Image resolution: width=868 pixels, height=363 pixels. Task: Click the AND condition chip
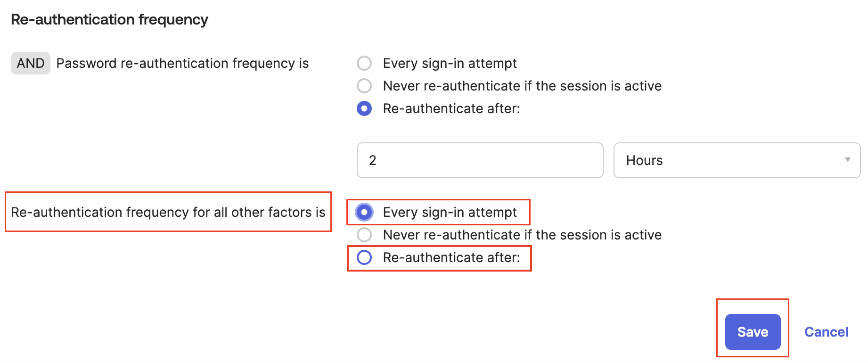pyautogui.click(x=30, y=63)
